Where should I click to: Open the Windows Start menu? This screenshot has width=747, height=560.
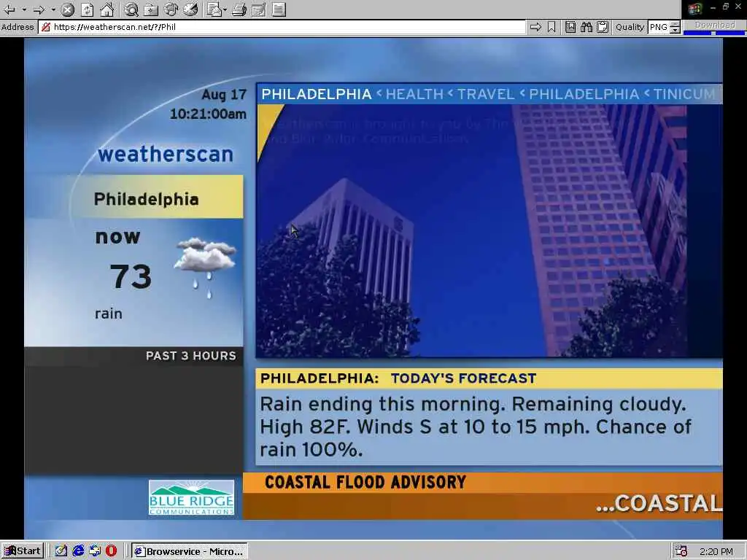click(x=23, y=551)
